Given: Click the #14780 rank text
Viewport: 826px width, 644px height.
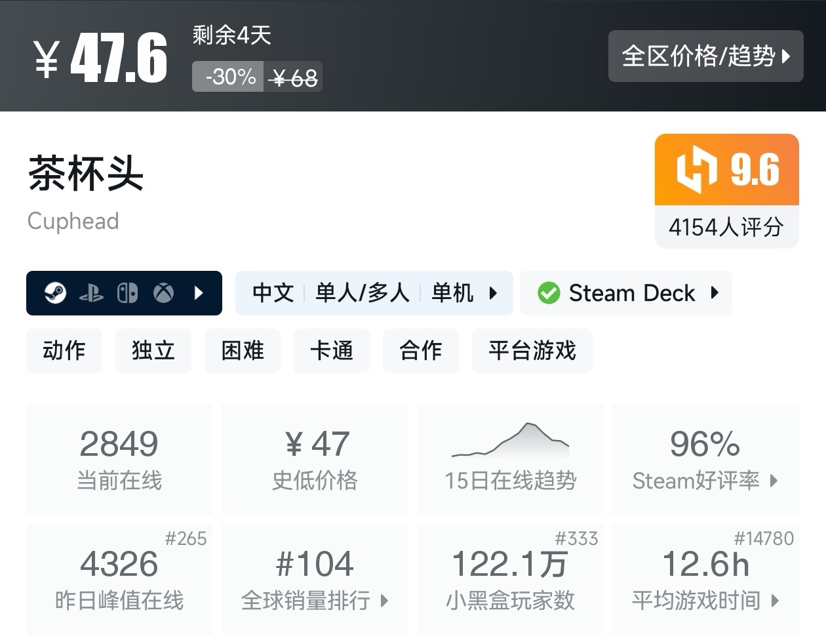Looking at the screenshot, I should coord(764,539).
